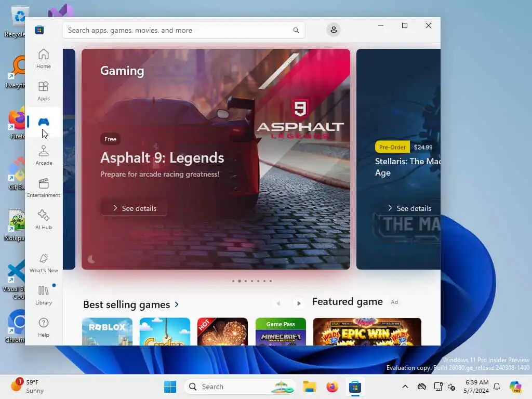Click the search magnifier icon in Store
The width and height of the screenshot is (532, 399).
pos(296,30)
